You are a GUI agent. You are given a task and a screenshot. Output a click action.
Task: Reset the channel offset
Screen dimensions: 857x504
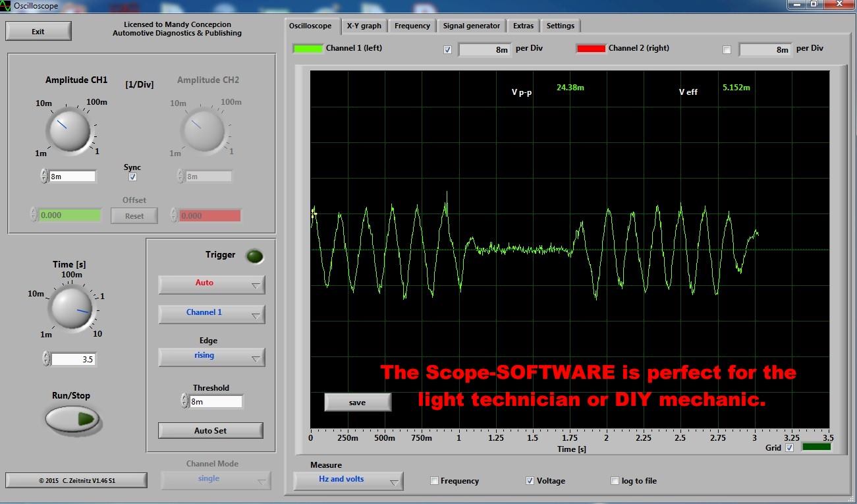[x=134, y=215]
